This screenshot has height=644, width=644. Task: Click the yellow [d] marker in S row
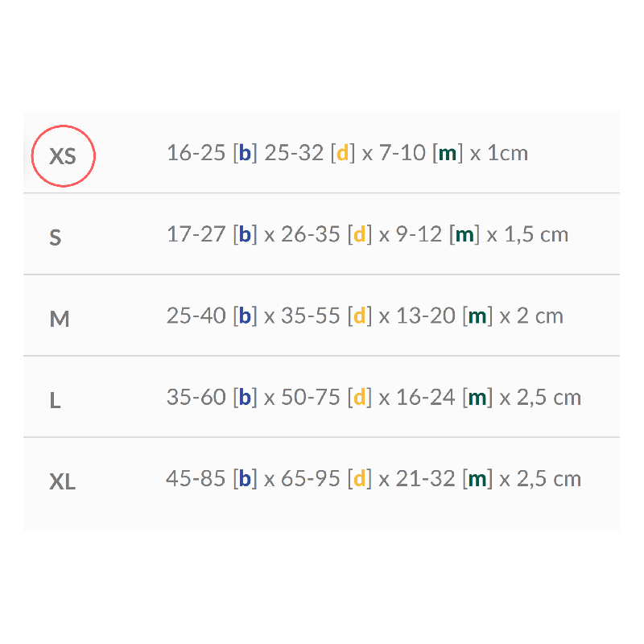point(360,234)
